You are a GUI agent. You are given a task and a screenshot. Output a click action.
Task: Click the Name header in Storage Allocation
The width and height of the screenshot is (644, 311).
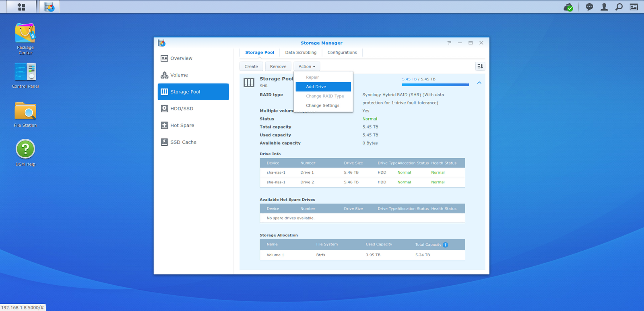[x=272, y=244]
